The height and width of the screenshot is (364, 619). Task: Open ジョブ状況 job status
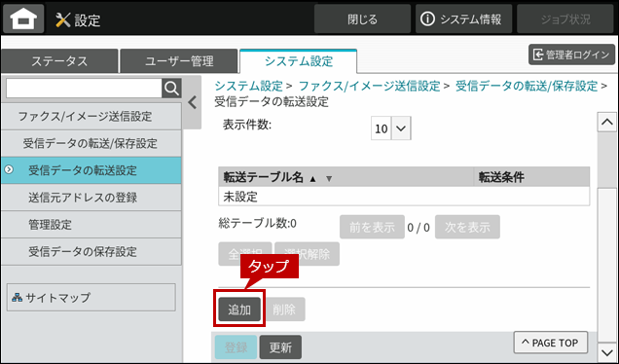[565, 18]
